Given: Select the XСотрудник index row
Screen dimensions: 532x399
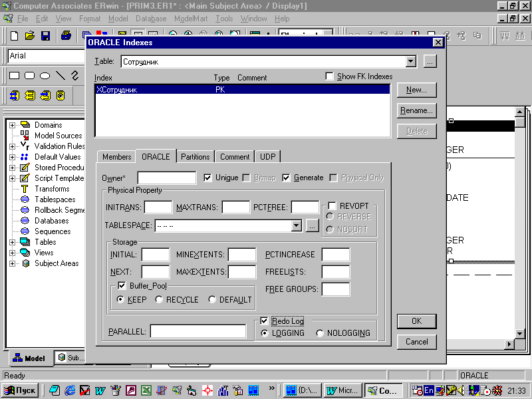Looking at the screenshot, I should [243, 90].
